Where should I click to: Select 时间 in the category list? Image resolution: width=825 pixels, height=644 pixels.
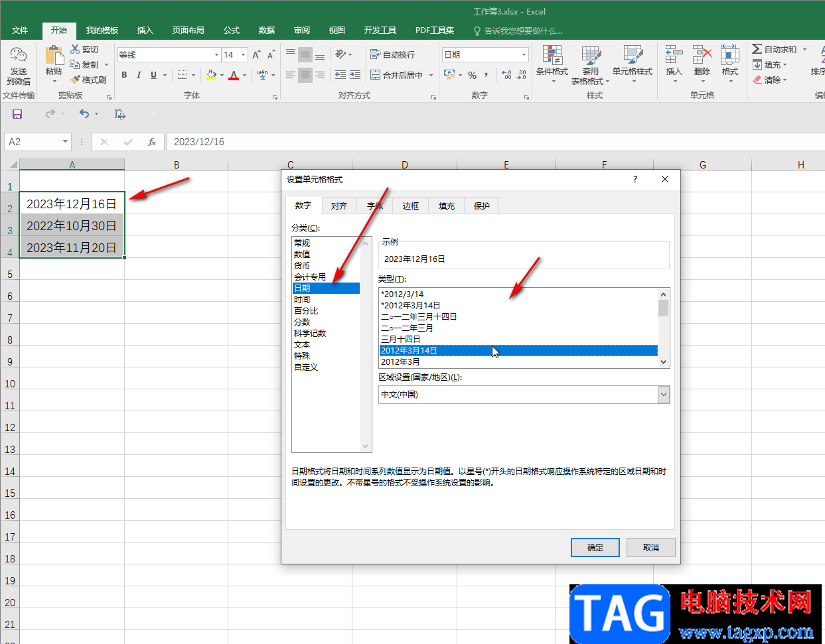pos(326,300)
